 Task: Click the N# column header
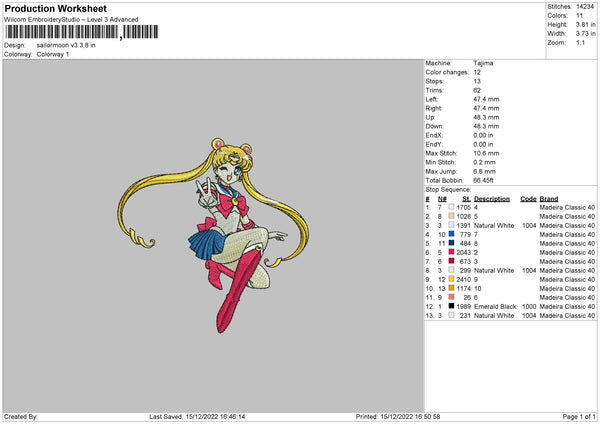[x=442, y=198]
